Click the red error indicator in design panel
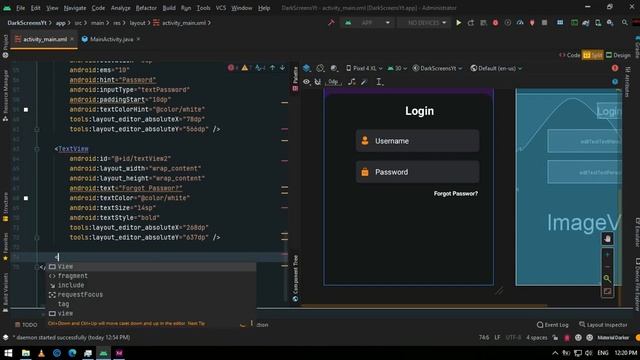Viewport: 640px width, 360px height. 615,68
